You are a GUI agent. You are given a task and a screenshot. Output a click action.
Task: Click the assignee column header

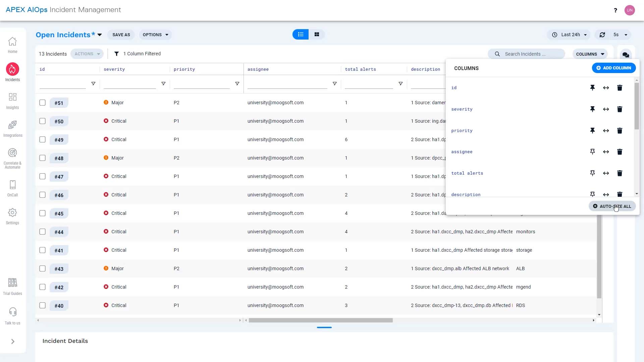coord(258,69)
